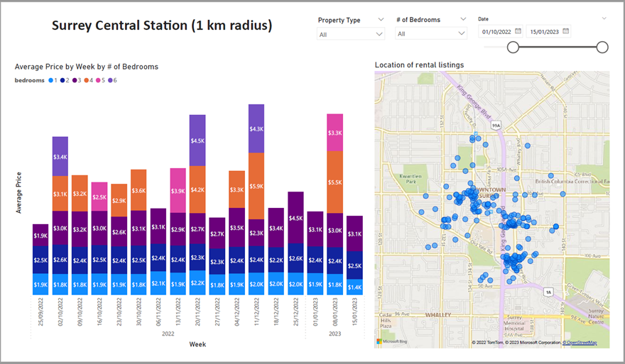625x364 pixels.
Task: Click the $3.6K orange segment for 30/10/2022
Action: coord(138,190)
